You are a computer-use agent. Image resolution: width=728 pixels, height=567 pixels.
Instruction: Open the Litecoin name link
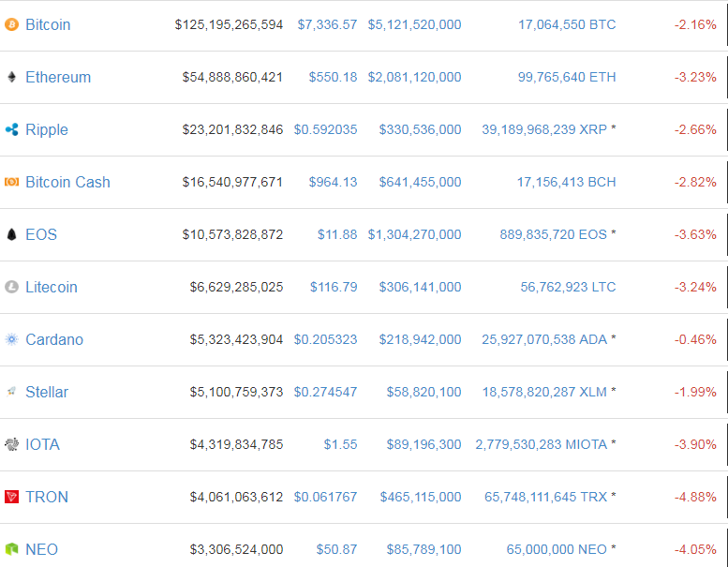pos(52,287)
